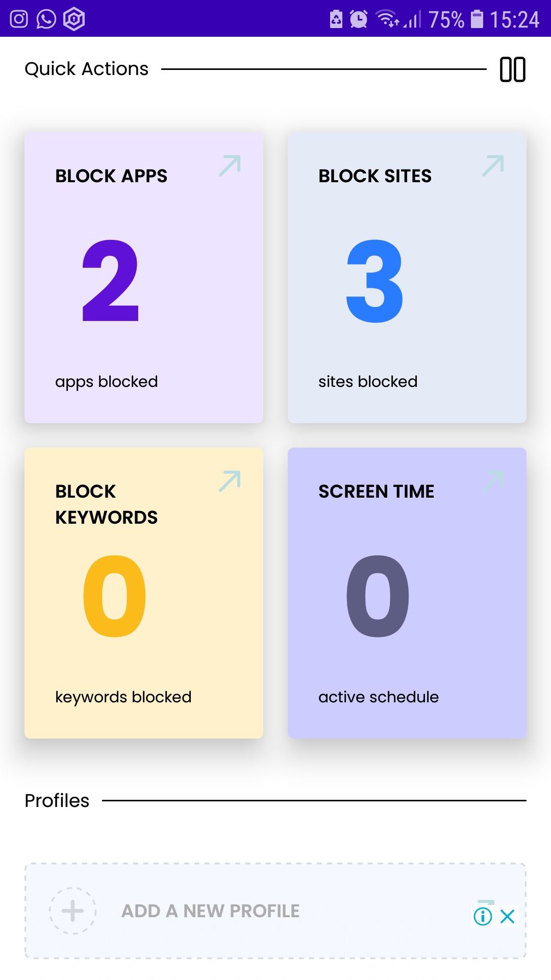Screen dimensions: 551x980
Task: Open the Screen Time arrow icon
Action: point(493,481)
